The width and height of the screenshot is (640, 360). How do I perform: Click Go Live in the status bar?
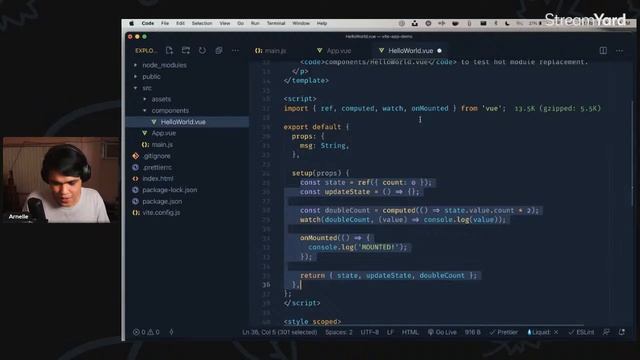click(x=442, y=332)
